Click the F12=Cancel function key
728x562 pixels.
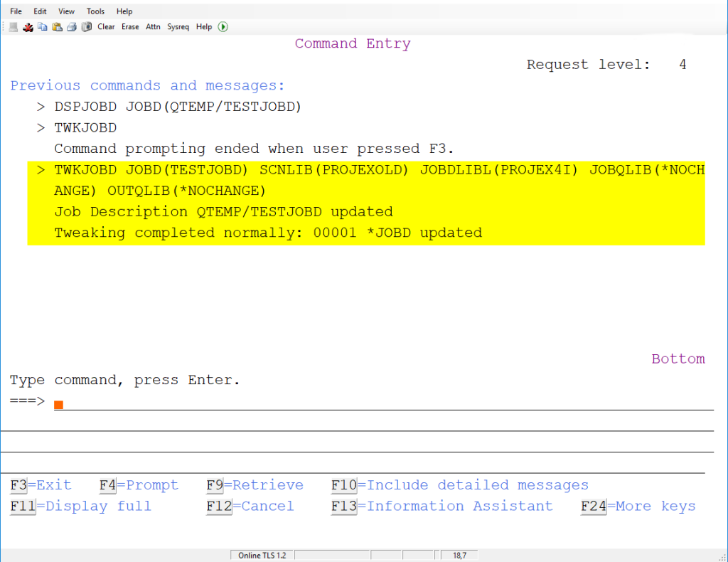(x=250, y=506)
